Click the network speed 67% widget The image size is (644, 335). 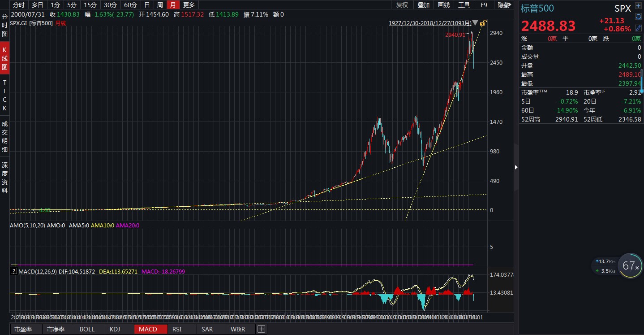pyautogui.click(x=631, y=266)
